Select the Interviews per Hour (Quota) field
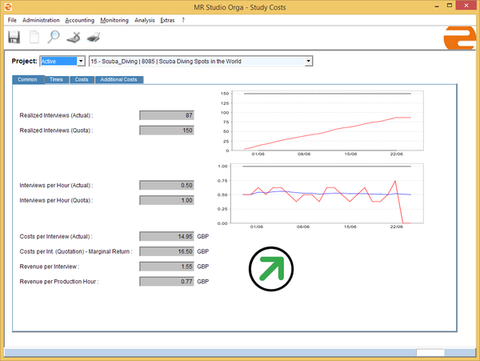The width and height of the screenshot is (480, 361). (167, 200)
